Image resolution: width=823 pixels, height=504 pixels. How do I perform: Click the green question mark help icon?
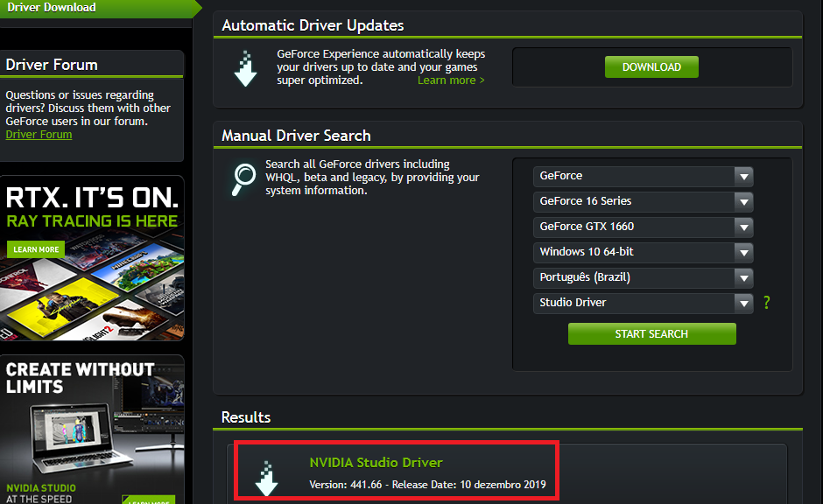tap(767, 303)
